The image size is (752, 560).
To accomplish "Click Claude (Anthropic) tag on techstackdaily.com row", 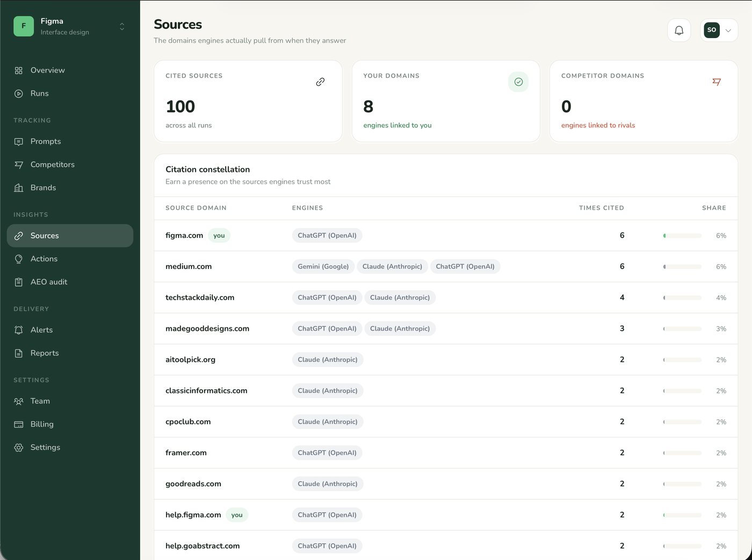I will pos(400,297).
